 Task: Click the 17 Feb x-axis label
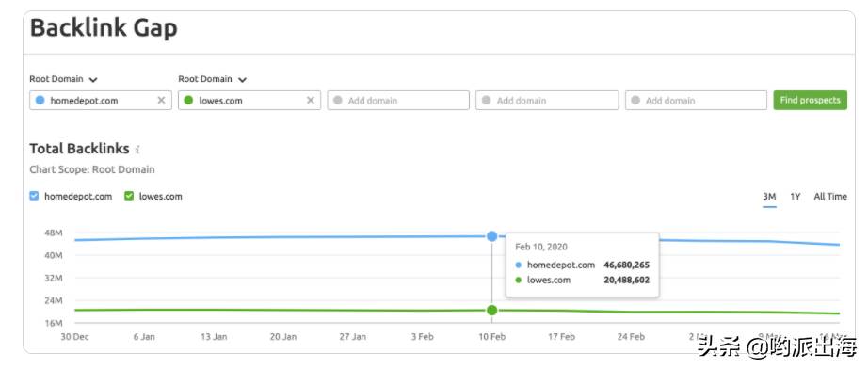pyautogui.click(x=561, y=336)
